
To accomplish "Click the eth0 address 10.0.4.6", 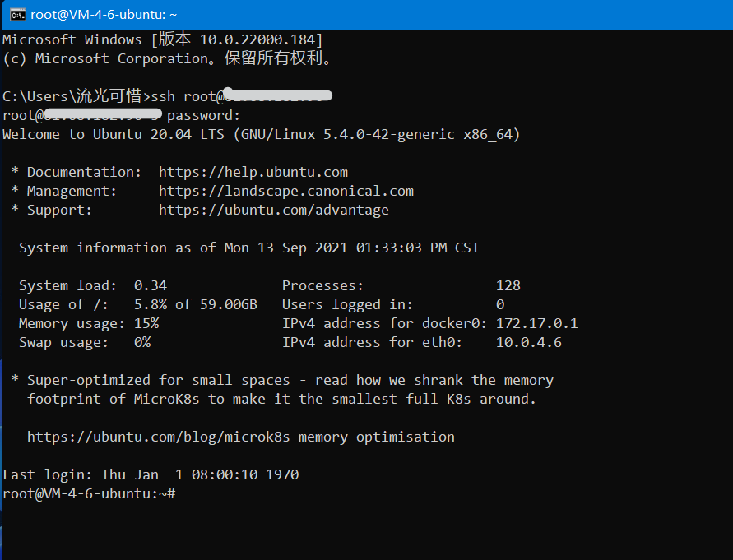I will click(531, 341).
